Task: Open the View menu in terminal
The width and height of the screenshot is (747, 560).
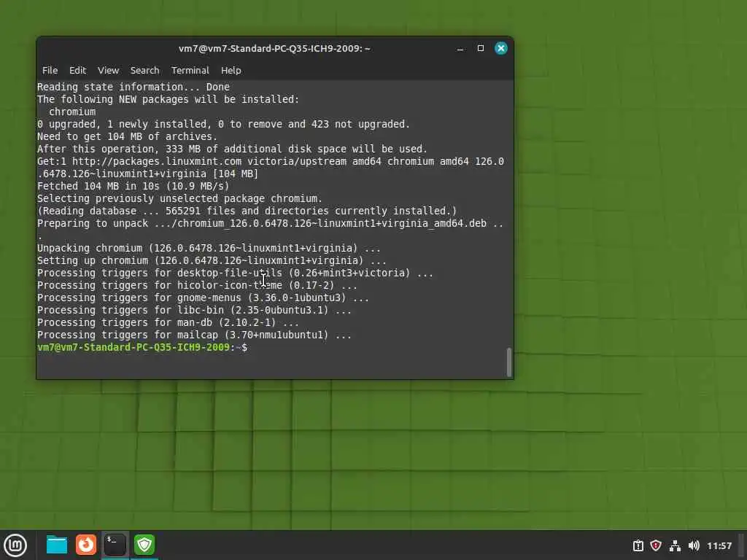Action: [108, 71]
